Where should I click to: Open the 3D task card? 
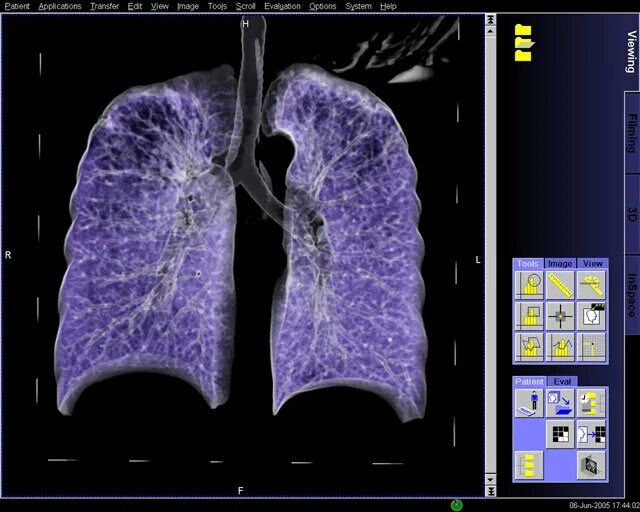coord(632,214)
